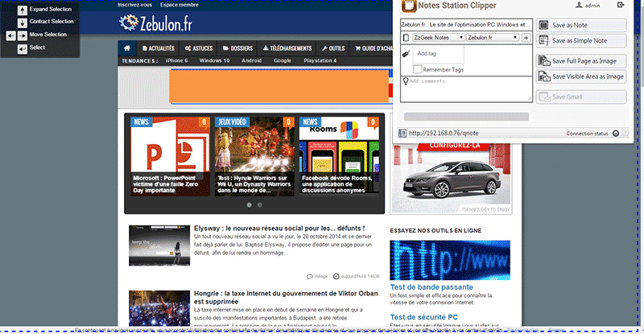This screenshot has height=334, width=644.
Task: Click comment count badge on Hyrule Warriors card
Action: pyautogui.click(x=289, y=122)
